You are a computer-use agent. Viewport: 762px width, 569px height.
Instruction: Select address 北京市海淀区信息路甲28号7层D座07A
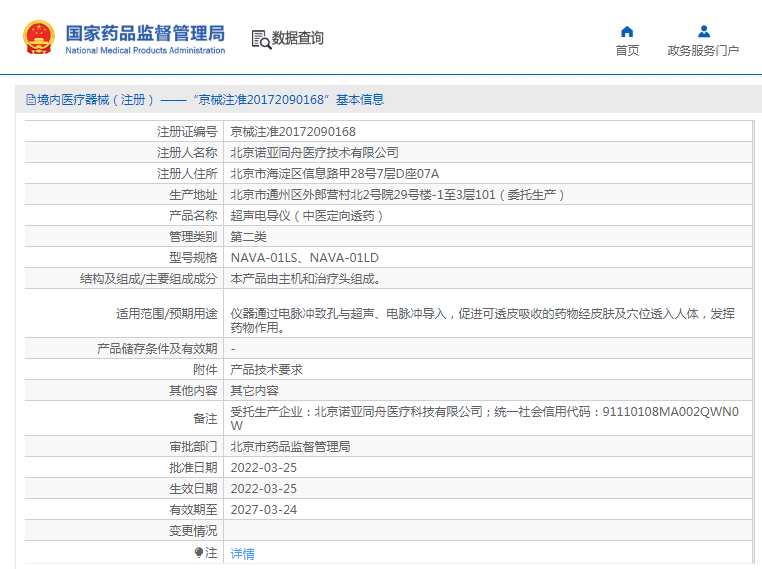point(335,173)
